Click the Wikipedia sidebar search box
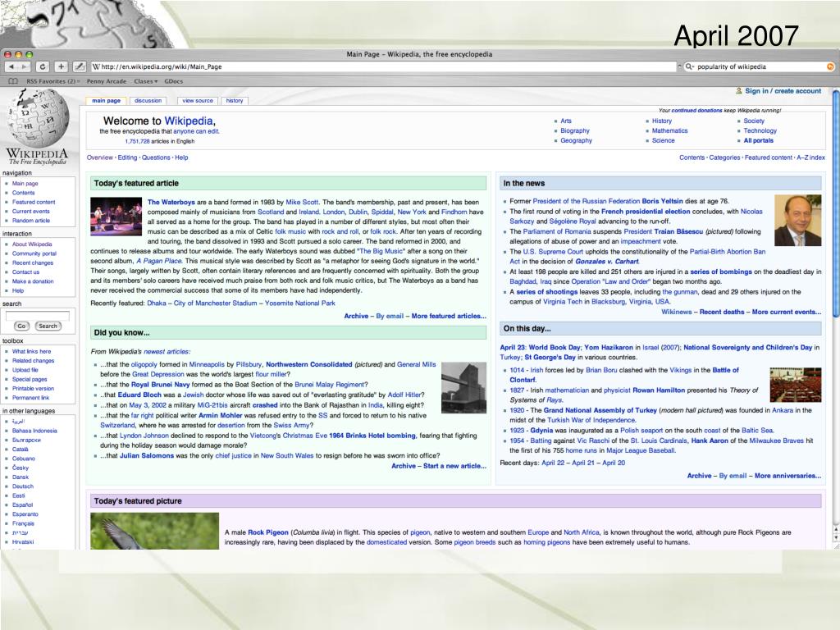Image resolution: width=840 pixels, height=630 pixels. [38, 316]
